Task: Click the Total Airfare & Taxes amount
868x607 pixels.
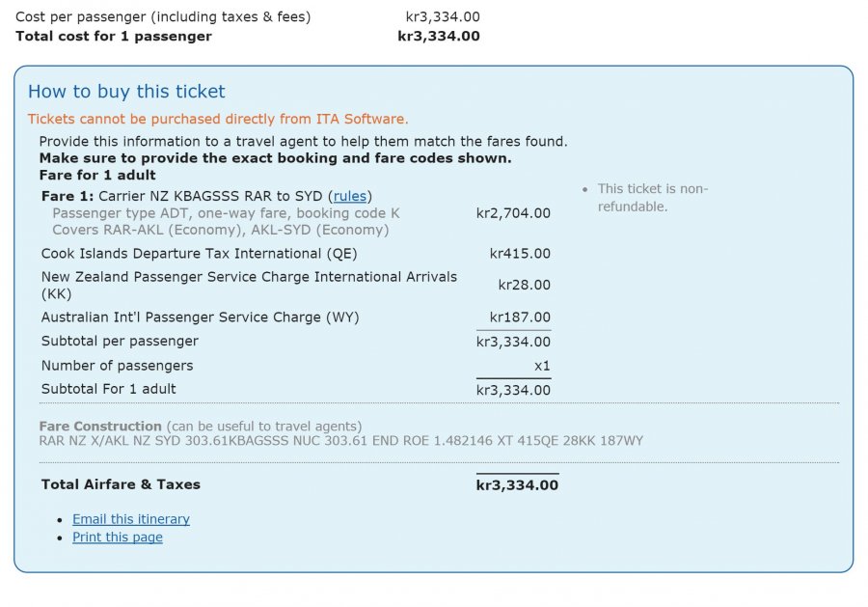Action: [517, 485]
